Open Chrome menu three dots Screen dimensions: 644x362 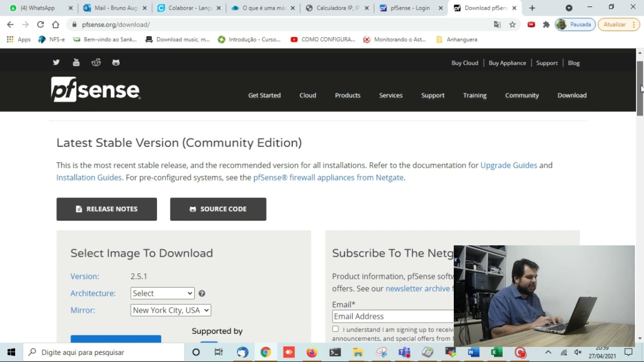pyautogui.click(x=633, y=24)
